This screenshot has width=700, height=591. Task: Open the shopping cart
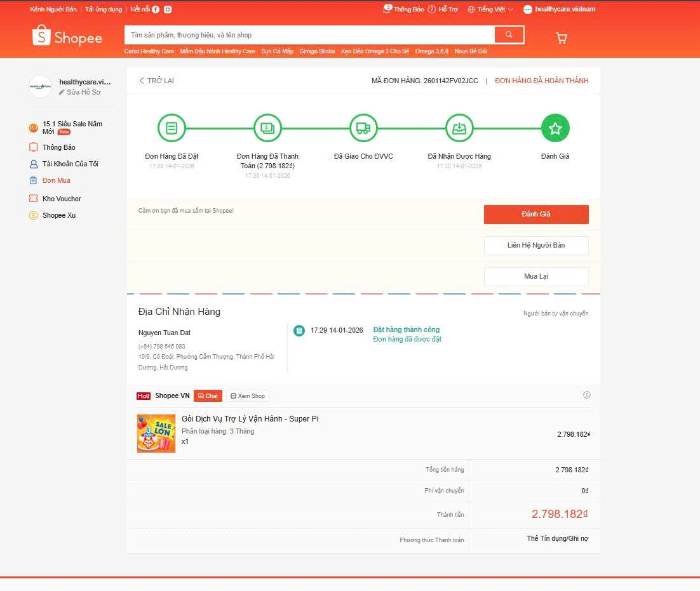pyautogui.click(x=561, y=38)
